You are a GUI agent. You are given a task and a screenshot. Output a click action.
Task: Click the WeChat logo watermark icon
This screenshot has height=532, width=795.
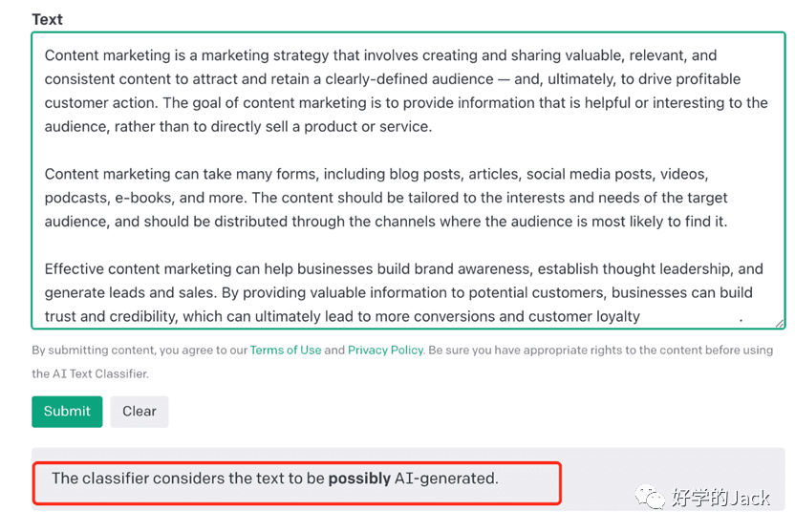(650, 497)
